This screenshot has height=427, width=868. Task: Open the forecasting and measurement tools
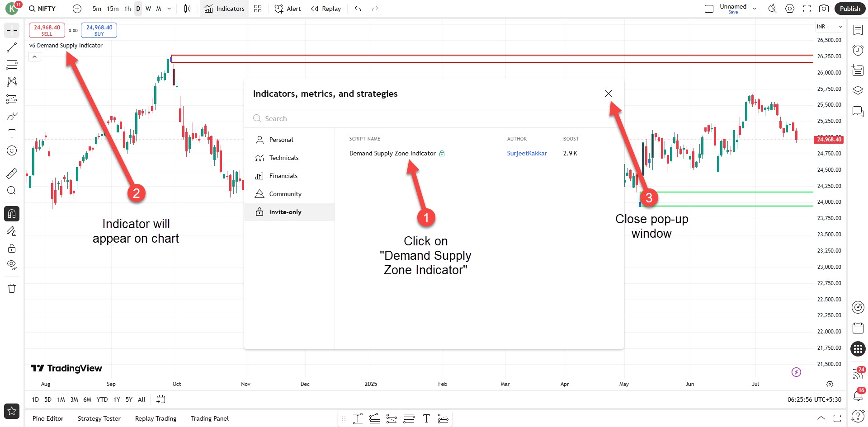[12, 99]
